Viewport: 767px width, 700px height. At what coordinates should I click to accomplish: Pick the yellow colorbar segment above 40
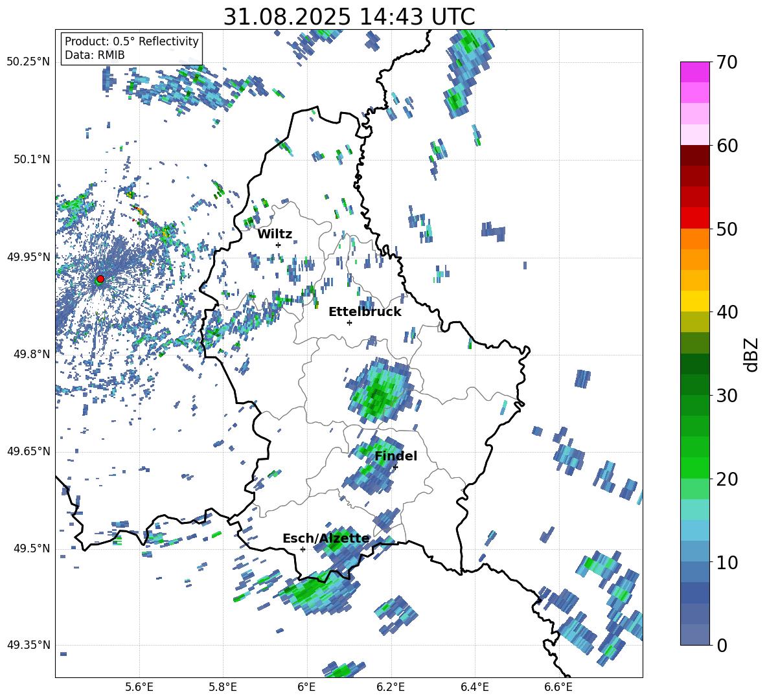694,301
